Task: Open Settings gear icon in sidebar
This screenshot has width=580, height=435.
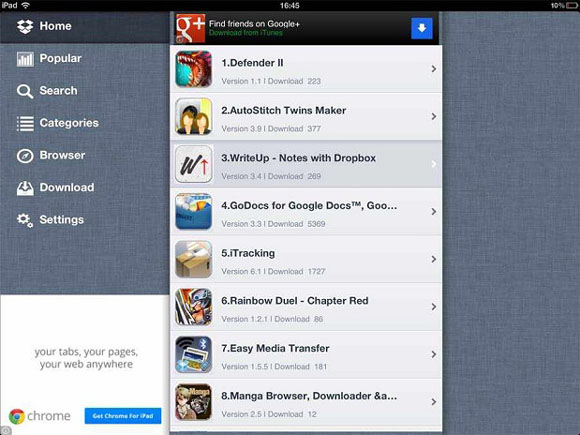Action: point(25,220)
